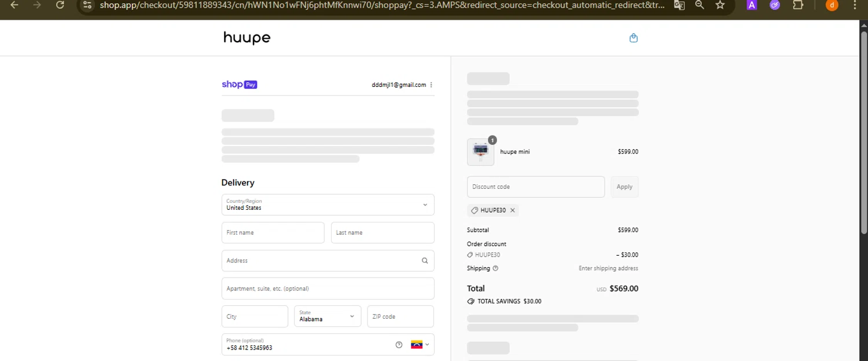
Task: Focus the First name field
Action: (x=273, y=233)
